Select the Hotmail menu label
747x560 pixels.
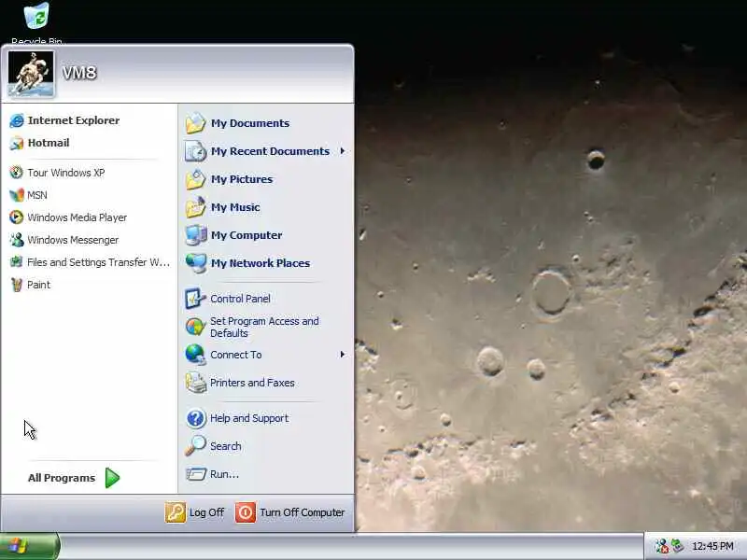[x=49, y=143]
